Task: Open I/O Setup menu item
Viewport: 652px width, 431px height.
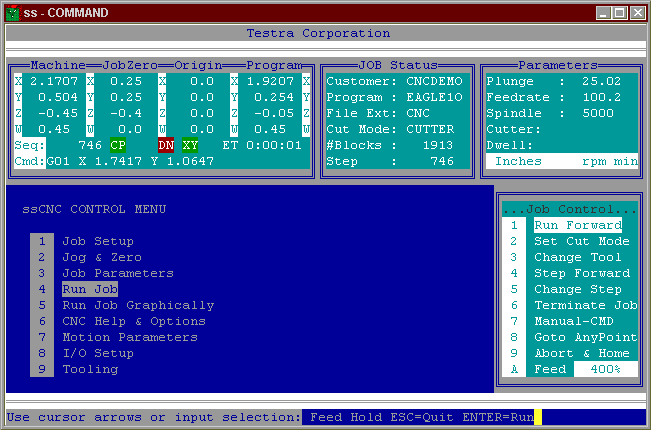Action: click(x=97, y=353)
